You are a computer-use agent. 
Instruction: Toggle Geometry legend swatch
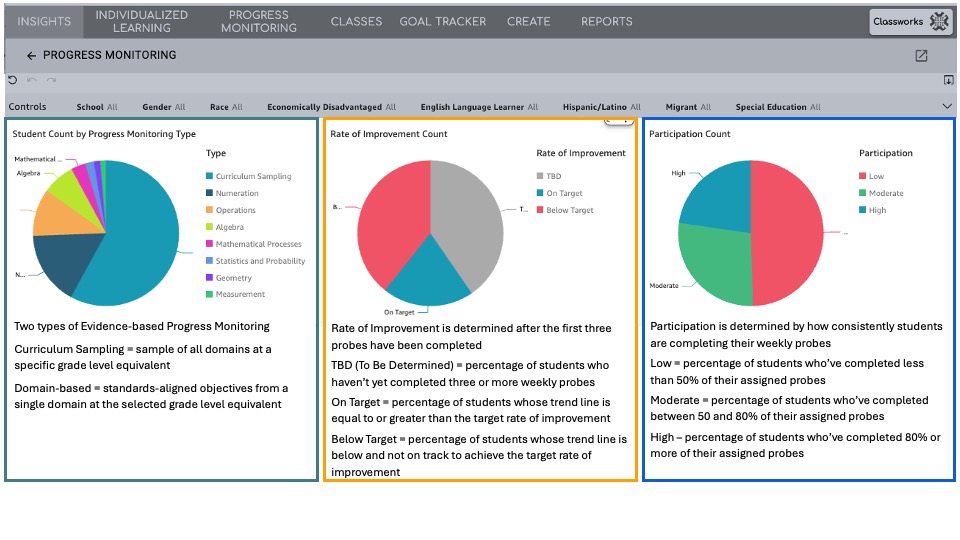(209, 277)
